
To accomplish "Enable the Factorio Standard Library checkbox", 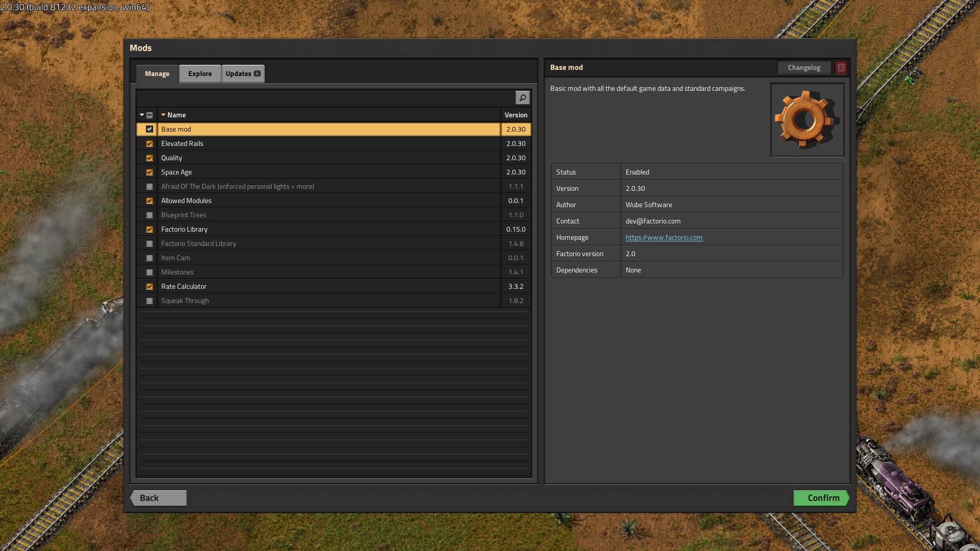I will (150, 243).
